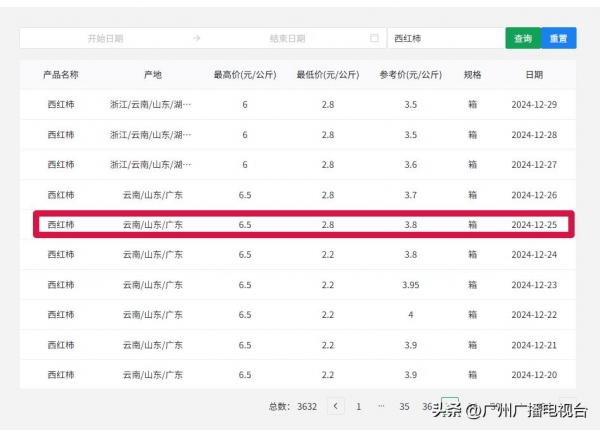Click the 规格 column header
The height and width of the screenshot is (430, 600).
tap(472, 74)
